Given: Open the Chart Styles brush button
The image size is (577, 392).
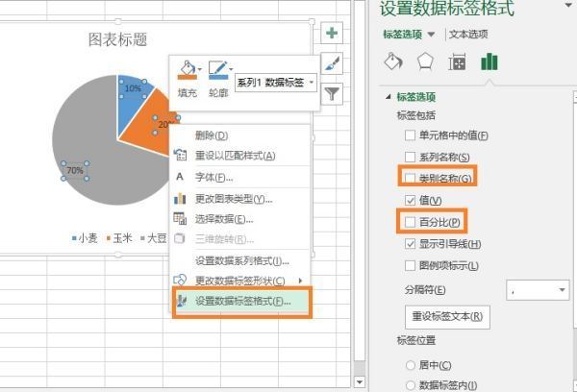Looking at the screenshot, I should (x=332, y=63).
